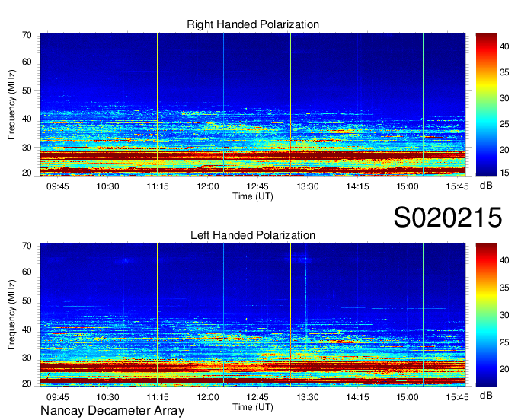518x420 pixels.
Task: Click the '20' label on Left Handed colorbar
Action: pyautogui.click(x=504, y=369)
